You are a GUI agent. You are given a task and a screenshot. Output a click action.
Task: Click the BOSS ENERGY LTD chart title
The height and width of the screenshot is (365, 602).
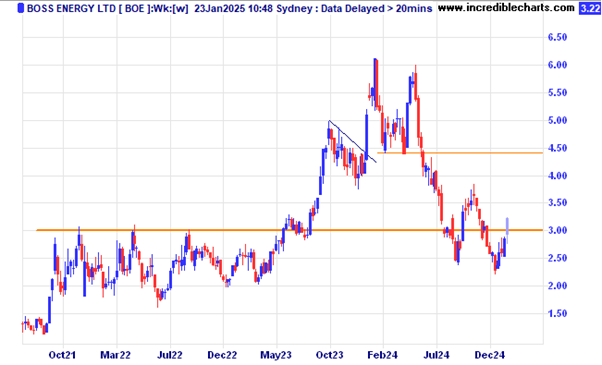click(x=71, y=8)
